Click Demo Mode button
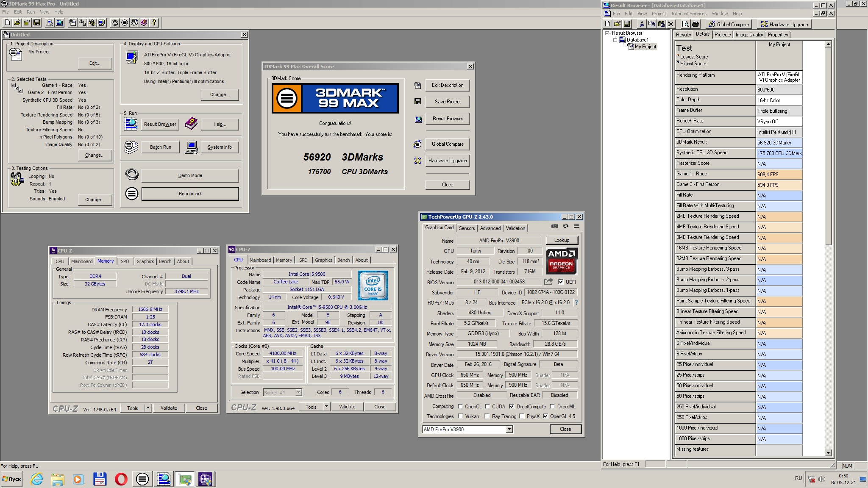 (190, 175)
